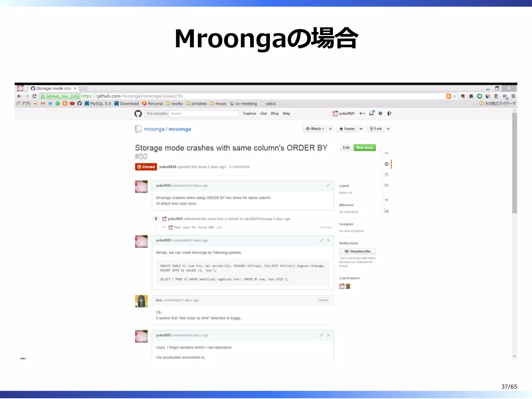Open the MySQL 5.6 bookmark
Image resolution: width=532 pixels, height=399 pixels.
[98, 103]
